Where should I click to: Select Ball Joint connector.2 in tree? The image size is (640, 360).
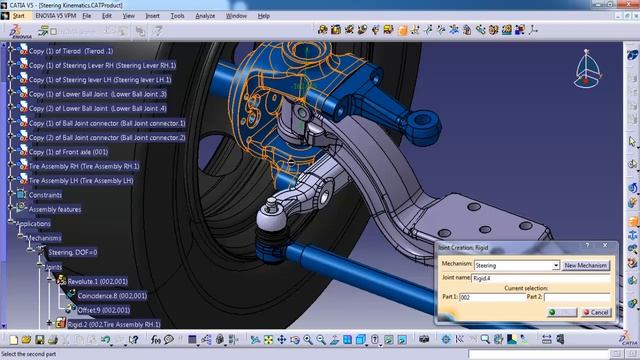pyautogui.click(x=107, y=137)
